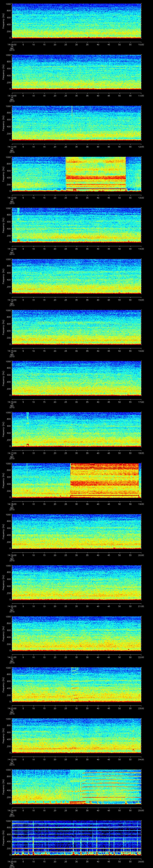Click the 16:00 end time label
The width and height of the screenshot is (153, 868).
(x=141, y=351)
